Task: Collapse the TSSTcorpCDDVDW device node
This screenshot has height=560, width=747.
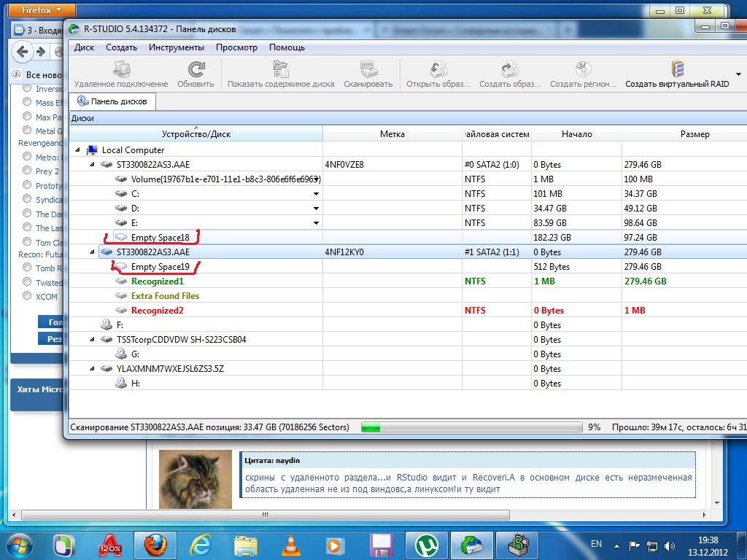Action: point(93,340)
